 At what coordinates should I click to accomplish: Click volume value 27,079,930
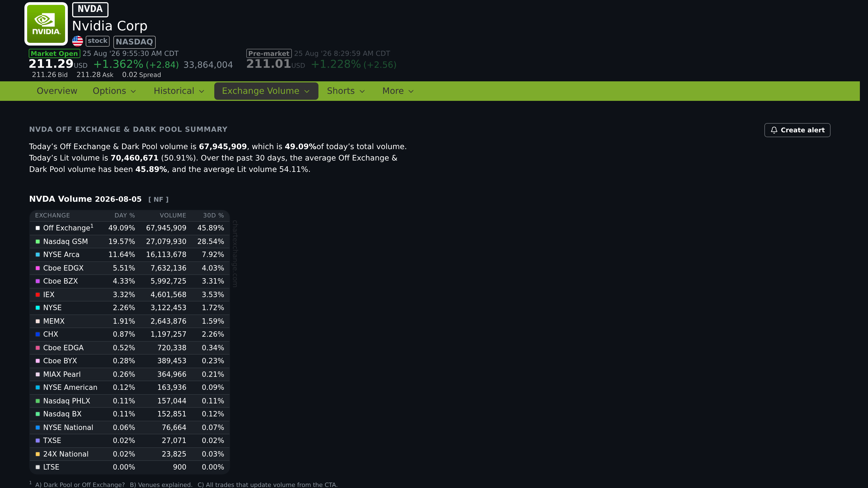tap(166, 242)
